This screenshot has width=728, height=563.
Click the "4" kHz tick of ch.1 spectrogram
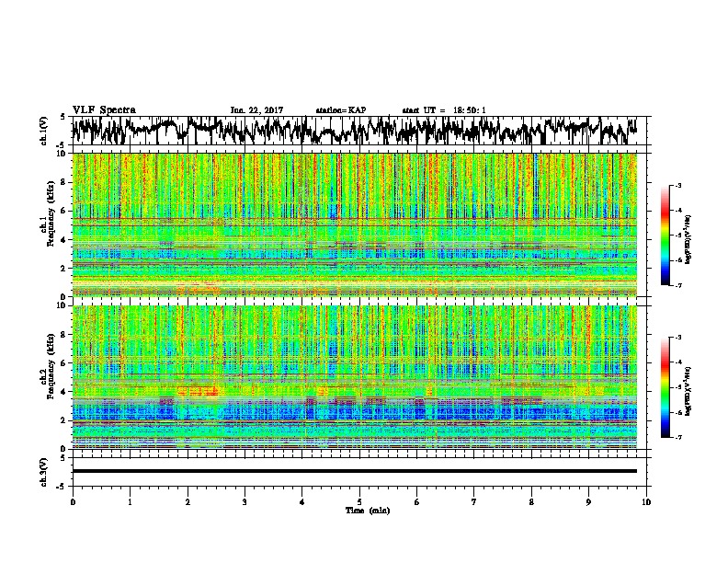(64, 240)
